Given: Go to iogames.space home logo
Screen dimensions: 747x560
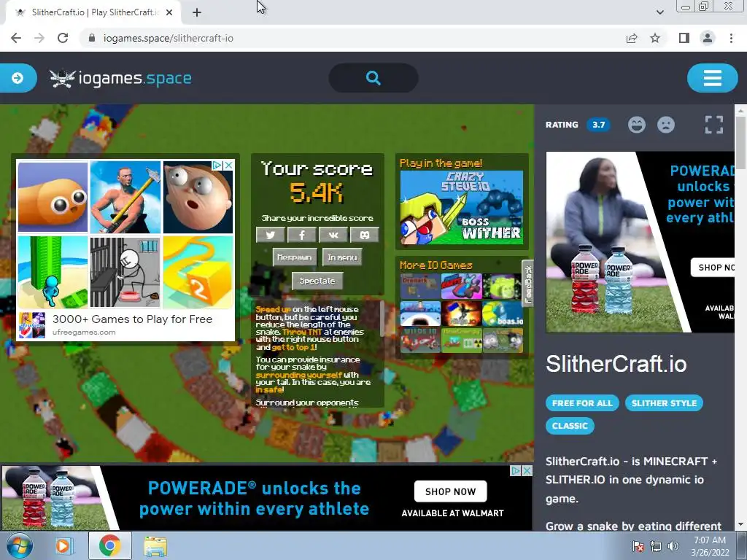Looking at the screenshot, I should [x=120, y=78].
